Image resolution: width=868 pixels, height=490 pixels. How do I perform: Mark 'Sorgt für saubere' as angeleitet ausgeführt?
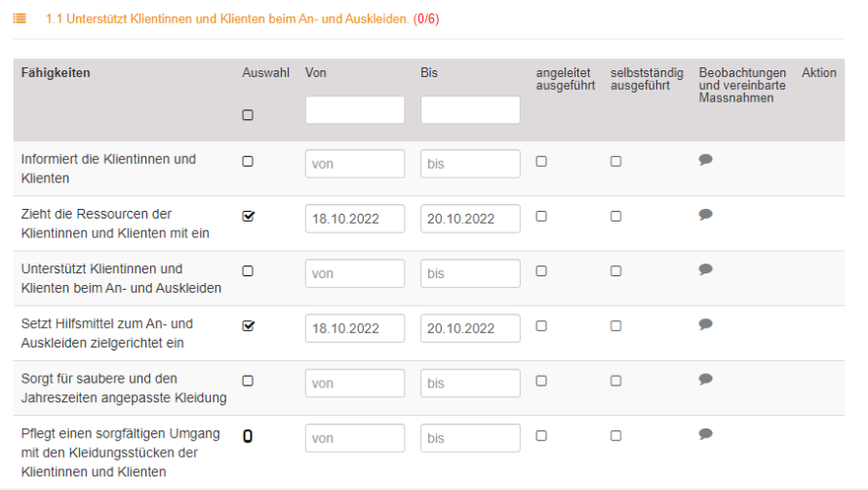[541, 381]
